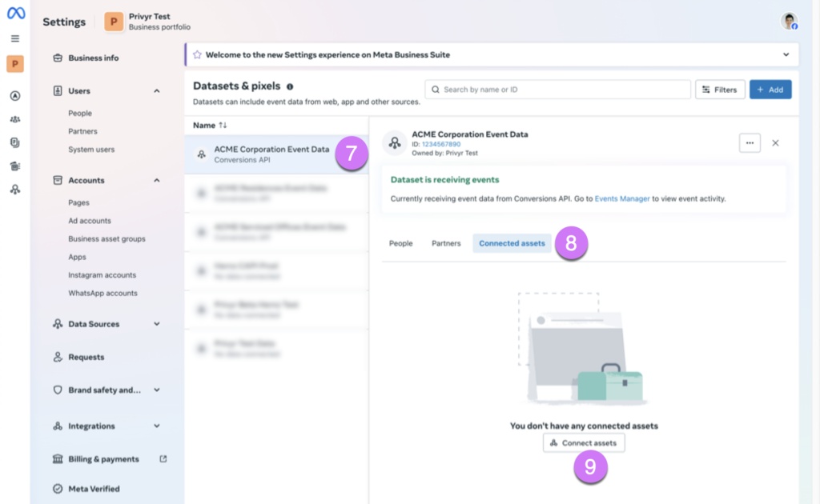This screenshot has height=504, width=820.
Task: Open the external link icon beside Billing & payments
Action: (x=163, y=459)
